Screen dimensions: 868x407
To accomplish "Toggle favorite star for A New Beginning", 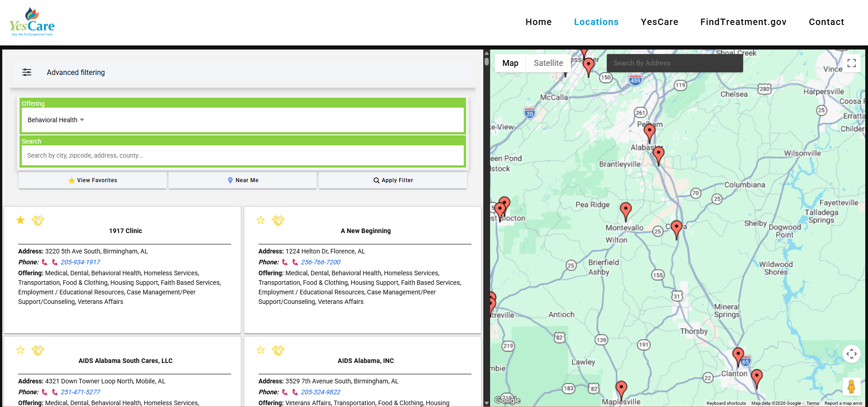I will pyautogui.click(x=261, y=220).
